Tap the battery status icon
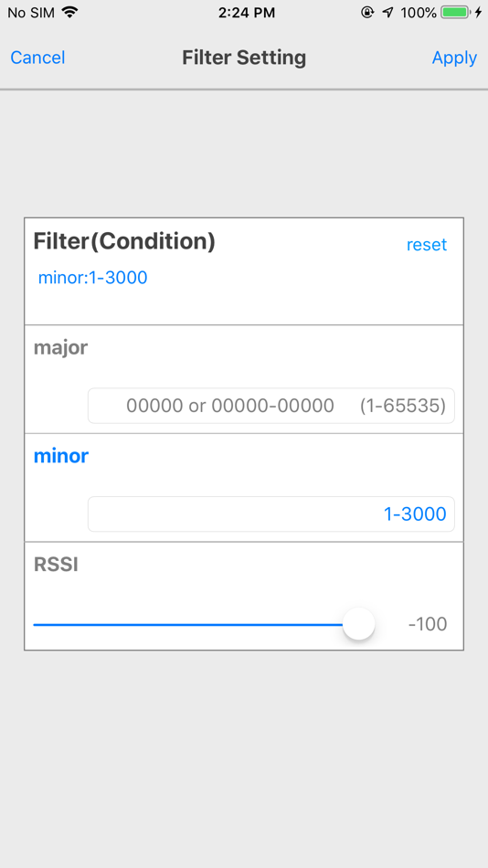The image size is (488, 868). pyautogui.click(x=455, y=12)
